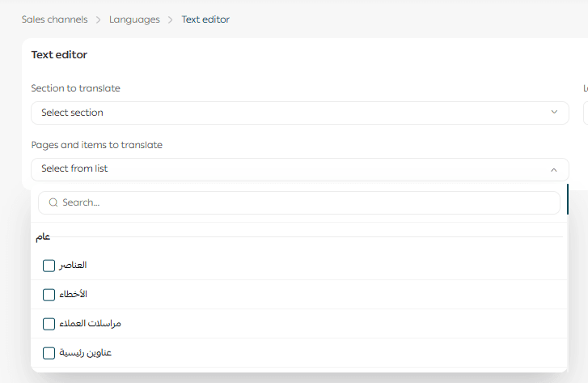
Task: Click the down chevron in the Select section field
Action: click(554, 113)
